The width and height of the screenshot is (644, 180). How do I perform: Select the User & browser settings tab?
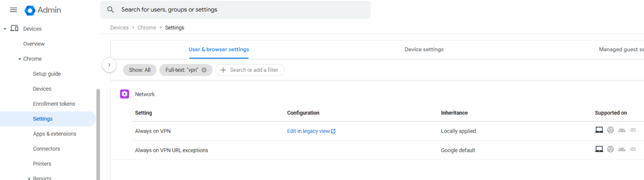[219, 50]
